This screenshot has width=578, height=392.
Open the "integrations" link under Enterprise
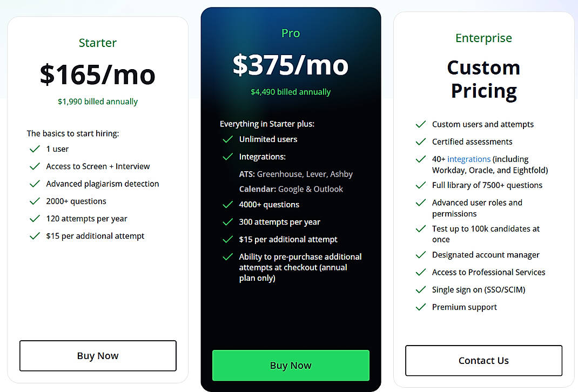[x=469, y=159]
